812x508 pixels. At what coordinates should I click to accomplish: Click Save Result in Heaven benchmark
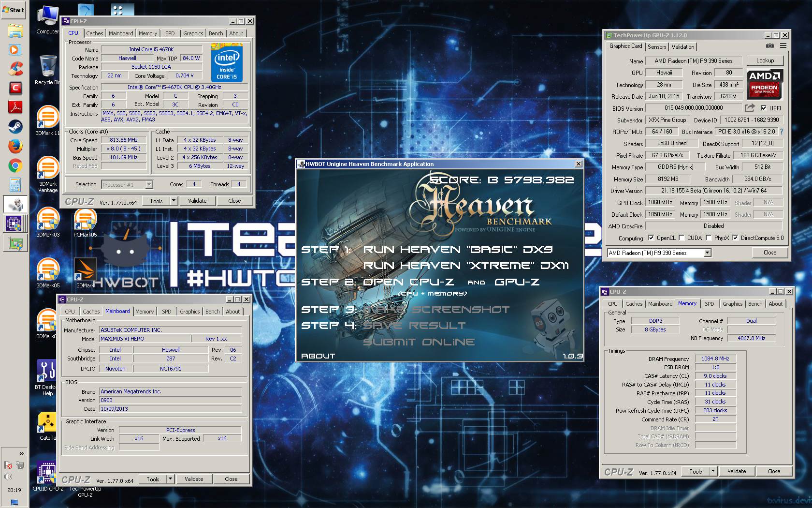414,326
